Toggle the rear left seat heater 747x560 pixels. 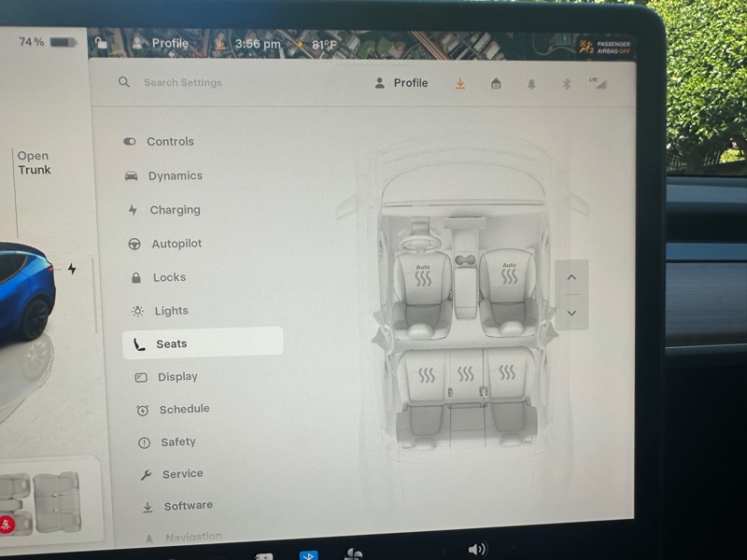426,375
